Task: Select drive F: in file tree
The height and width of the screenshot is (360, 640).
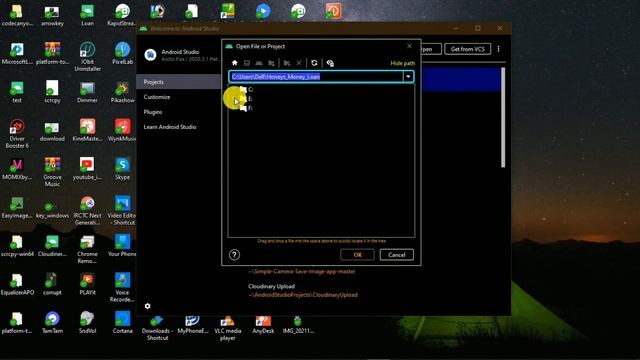Action: pos(247,108)
